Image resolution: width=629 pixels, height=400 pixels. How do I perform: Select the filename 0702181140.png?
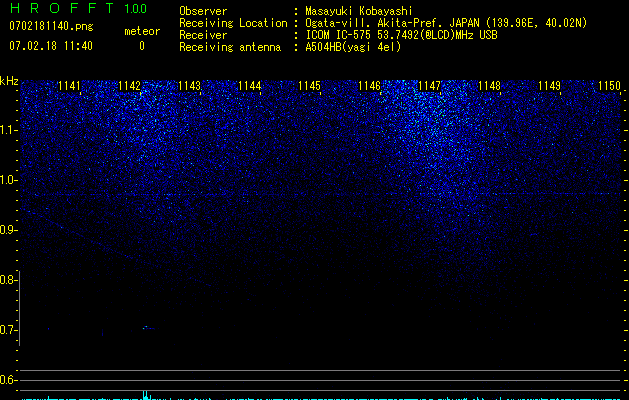tap(51, 26)
